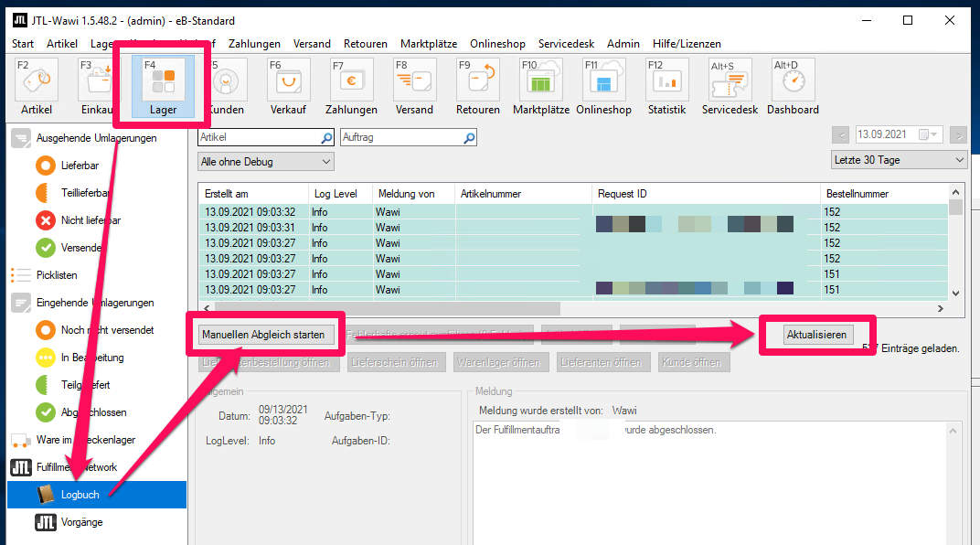Image resolution: width=980 pixels, height=545 pixels.
Task: Select the log row from 09:03:31
Action: [573, 228]
